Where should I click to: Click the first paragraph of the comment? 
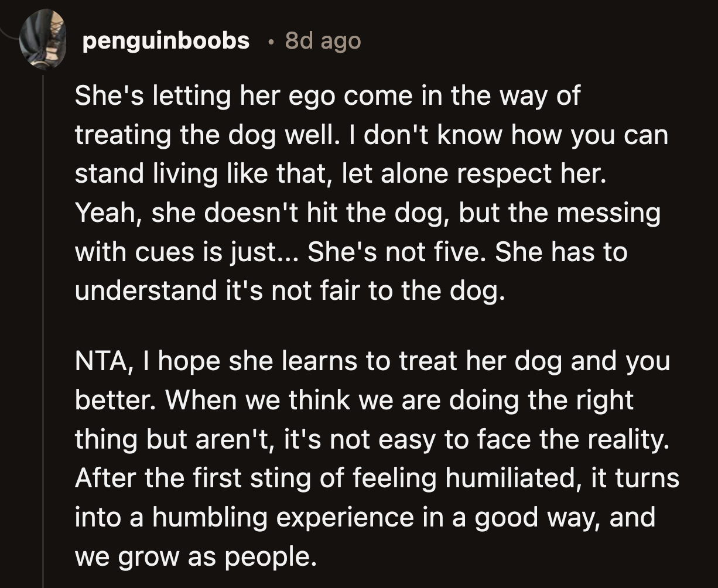click(x=351, y=193)
